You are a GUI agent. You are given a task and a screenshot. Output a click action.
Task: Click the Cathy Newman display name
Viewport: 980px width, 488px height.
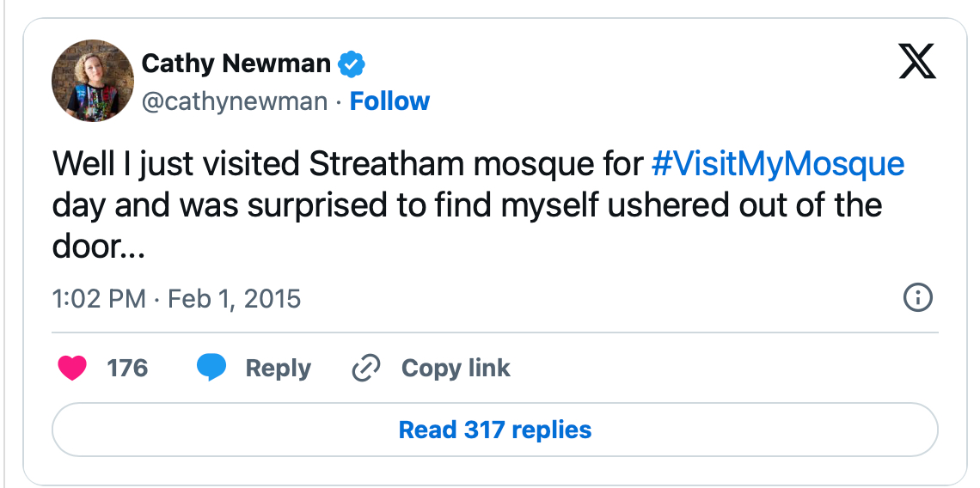click(236, 63)
